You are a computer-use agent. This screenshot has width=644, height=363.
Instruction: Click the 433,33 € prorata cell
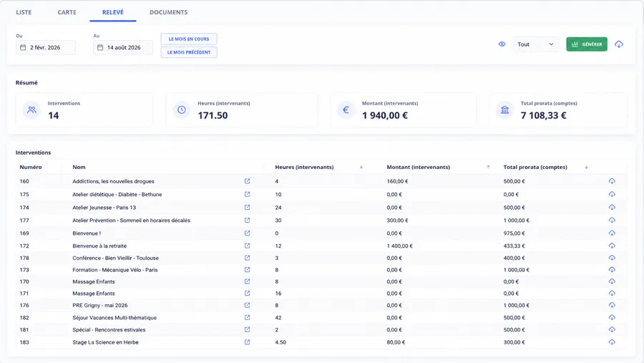[x=514, y=246]
